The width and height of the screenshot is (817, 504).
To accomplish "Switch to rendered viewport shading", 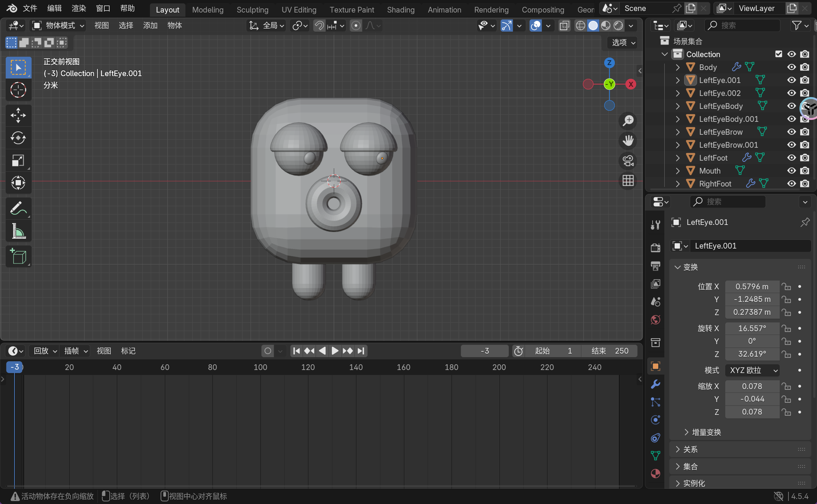I will point(618,26).
